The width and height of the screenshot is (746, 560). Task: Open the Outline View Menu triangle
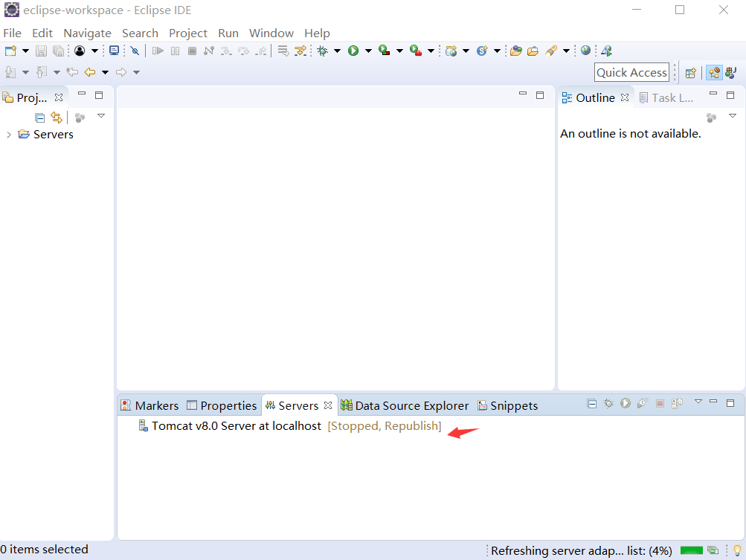click(733, 116)
